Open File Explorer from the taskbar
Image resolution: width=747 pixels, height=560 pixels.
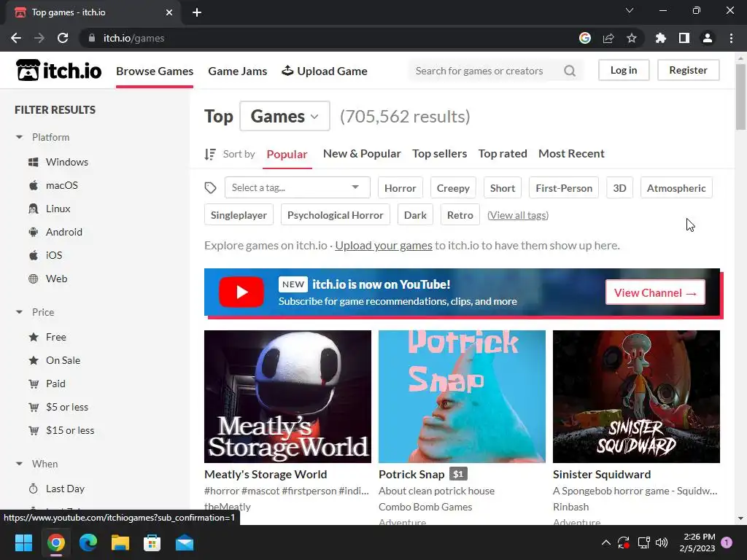click(120, 542)
